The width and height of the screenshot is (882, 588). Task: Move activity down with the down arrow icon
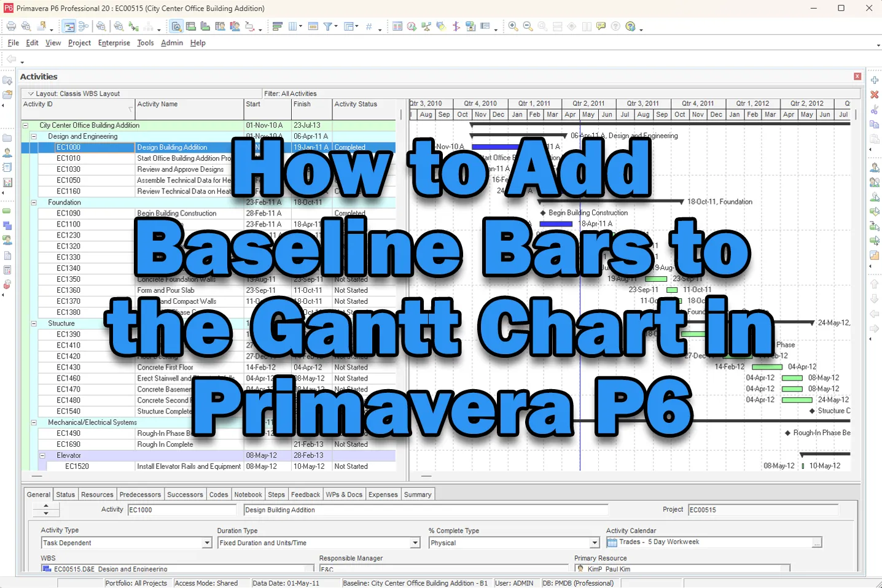click(x=875, y=299)
